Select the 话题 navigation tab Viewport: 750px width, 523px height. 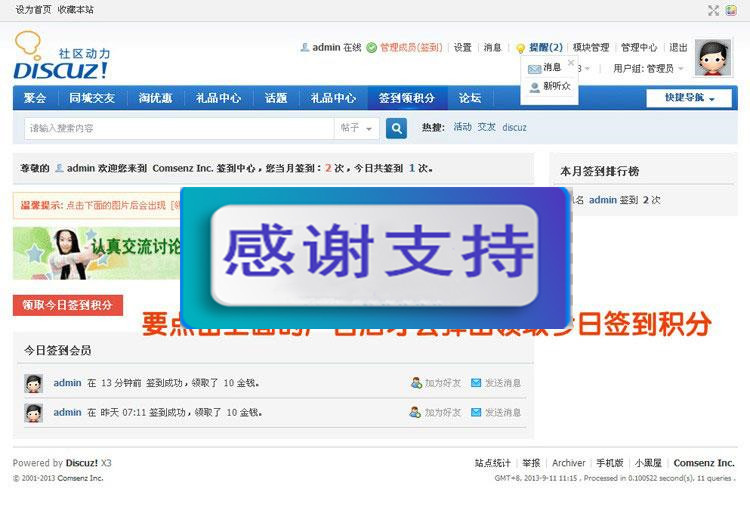(276, 98)
